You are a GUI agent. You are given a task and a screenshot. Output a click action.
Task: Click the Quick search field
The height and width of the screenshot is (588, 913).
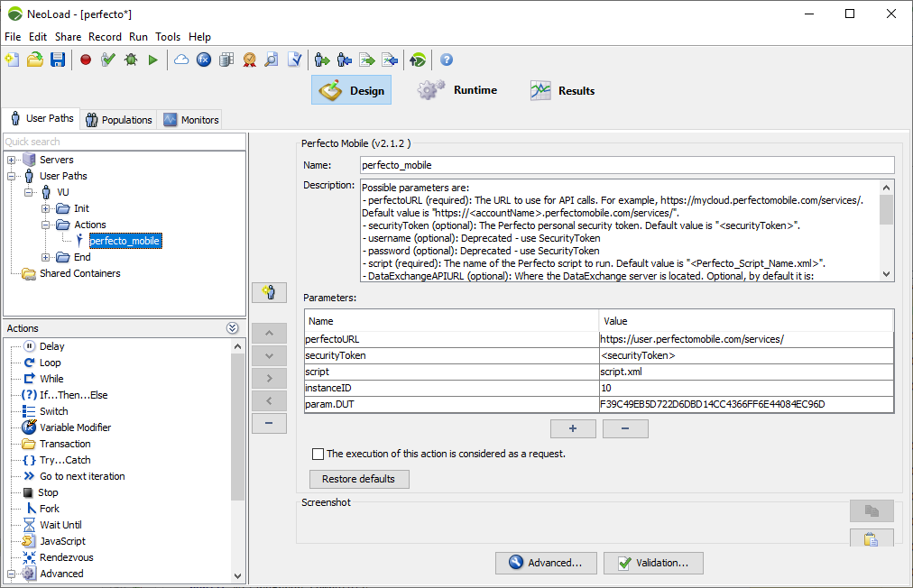coord(124,142)
